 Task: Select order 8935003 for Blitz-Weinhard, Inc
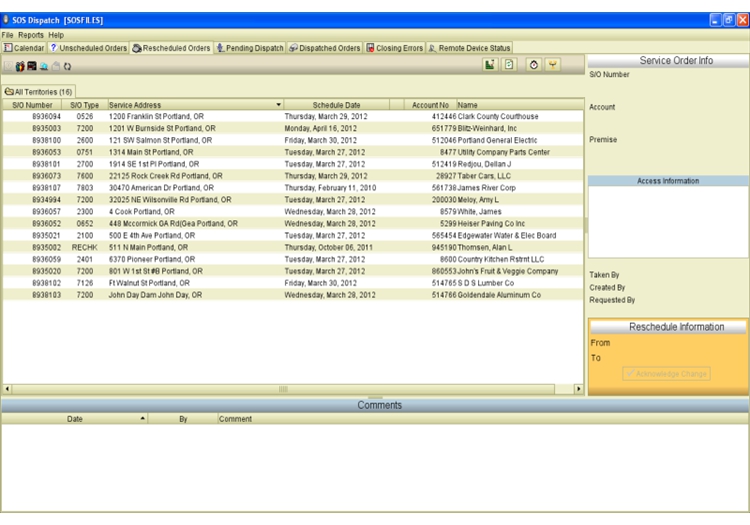coord(293,128)
